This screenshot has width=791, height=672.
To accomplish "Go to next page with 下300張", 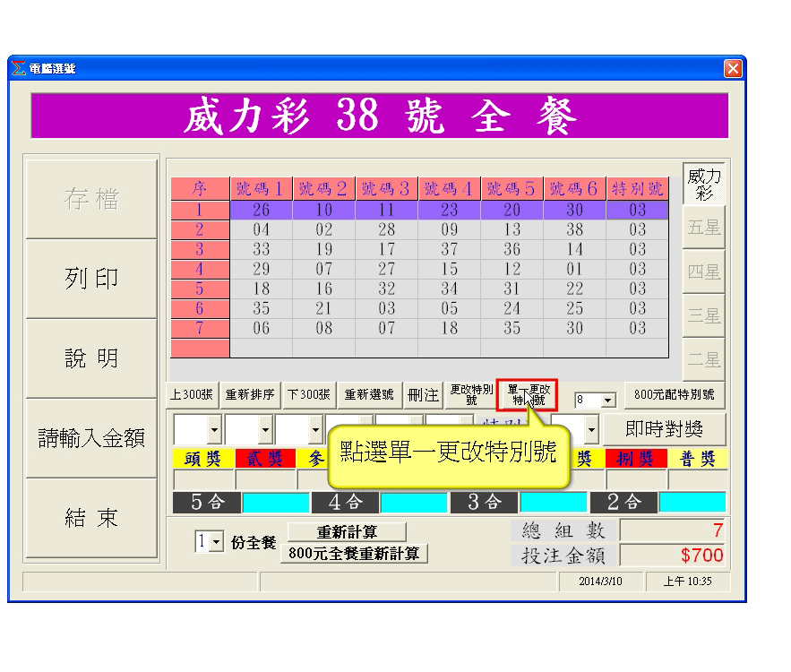I will click(309, 394).
